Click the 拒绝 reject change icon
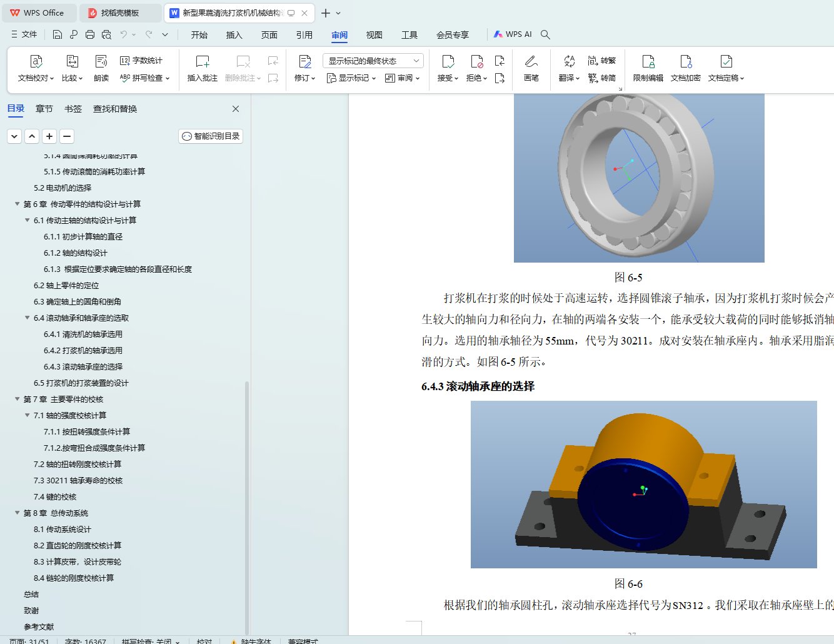Screen dimensions: 834x644 pyautogui.click(x=476, y=62)
